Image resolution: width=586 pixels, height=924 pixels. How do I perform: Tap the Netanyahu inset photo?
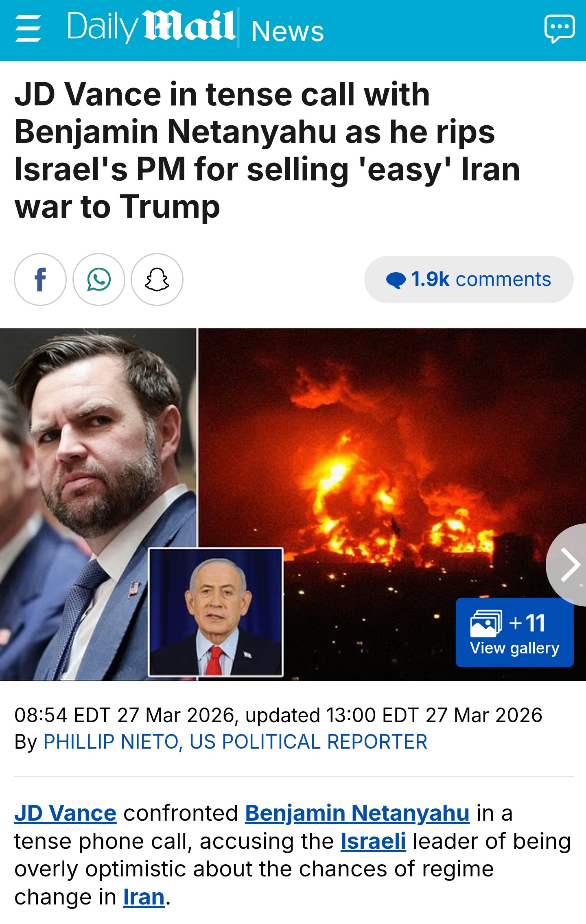[x=216, y=612]
